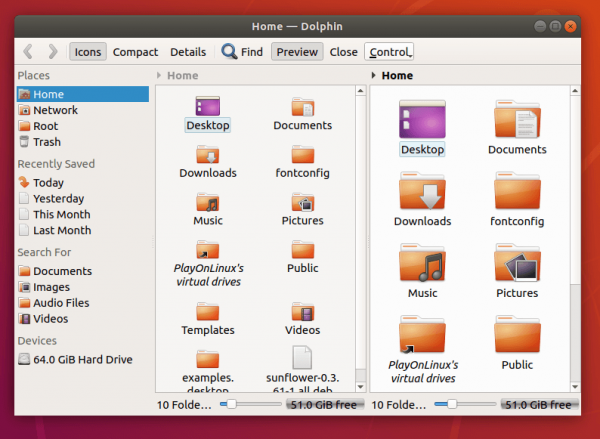Select Home in Places panel
Screen dimensions: 600x439
point(83,94)
